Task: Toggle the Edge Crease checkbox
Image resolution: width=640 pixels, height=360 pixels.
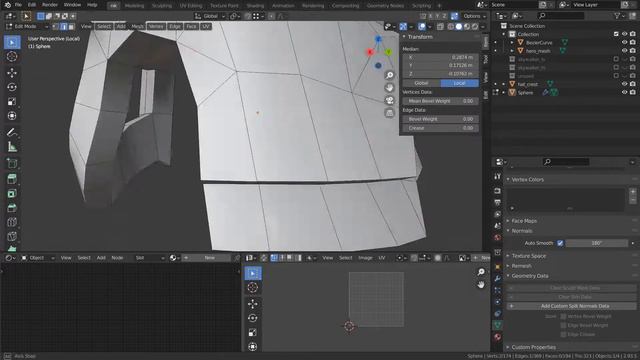Action: click(x=563, y=334)
